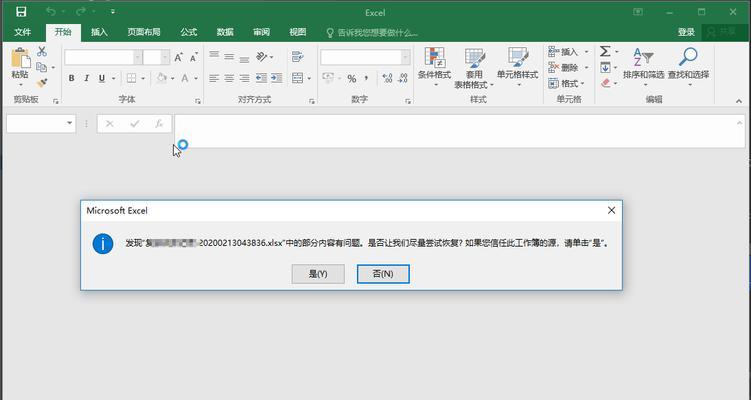Click the Percent Style icon
Viewport: 751px width, 400px height.
352,79
